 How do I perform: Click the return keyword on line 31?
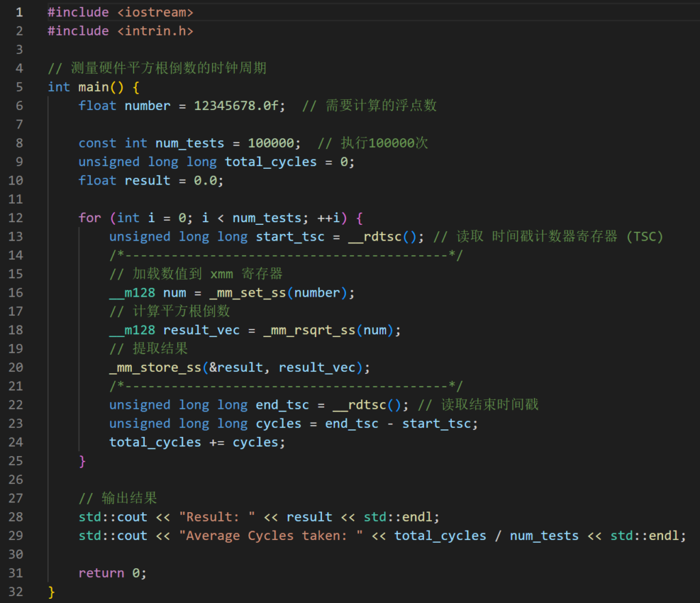point(101,573)
